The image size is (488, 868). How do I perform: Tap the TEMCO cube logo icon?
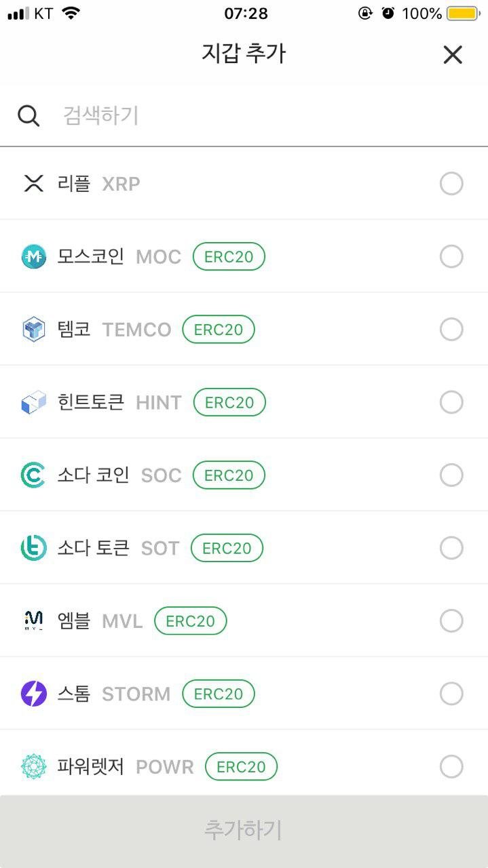pos(33,330)
